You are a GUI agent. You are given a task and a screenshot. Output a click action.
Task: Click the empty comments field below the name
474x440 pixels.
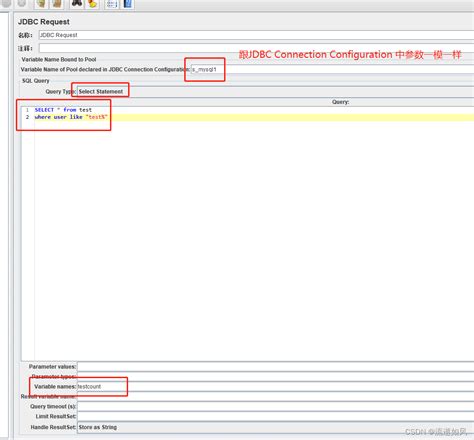(256, 48)
